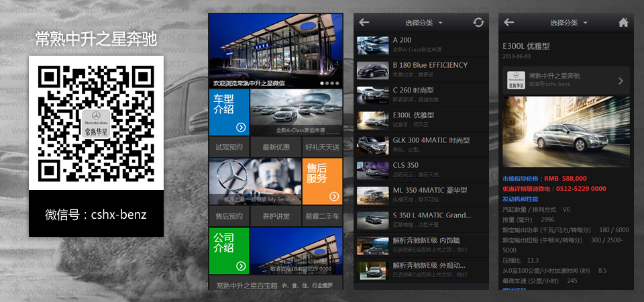Tap the S 350 L car thumbnail
The height and width of the screenshot is (302, 644).
pyautogui.click(x=372, y=221)
